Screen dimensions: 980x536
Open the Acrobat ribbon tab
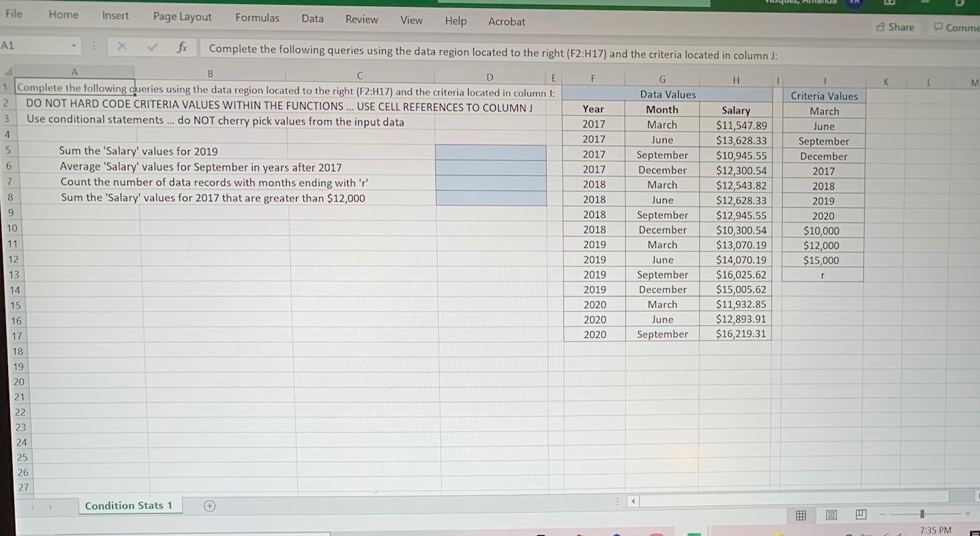click(x=507, y=21)
